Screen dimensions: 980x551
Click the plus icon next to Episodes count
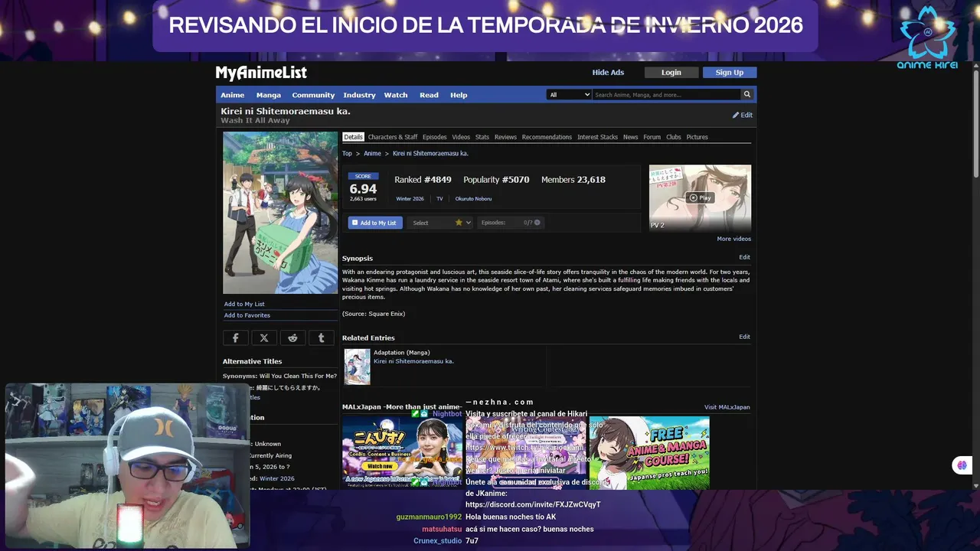click(537, 223)
